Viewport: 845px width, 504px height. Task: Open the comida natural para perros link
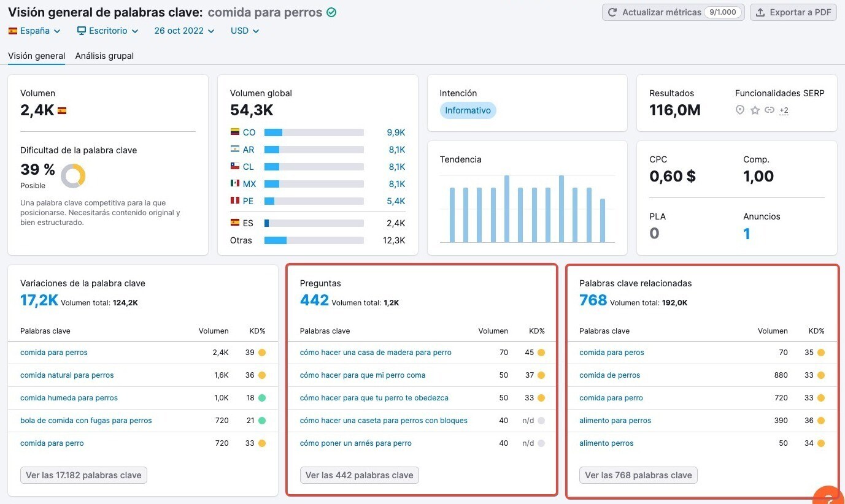point(67,375)
